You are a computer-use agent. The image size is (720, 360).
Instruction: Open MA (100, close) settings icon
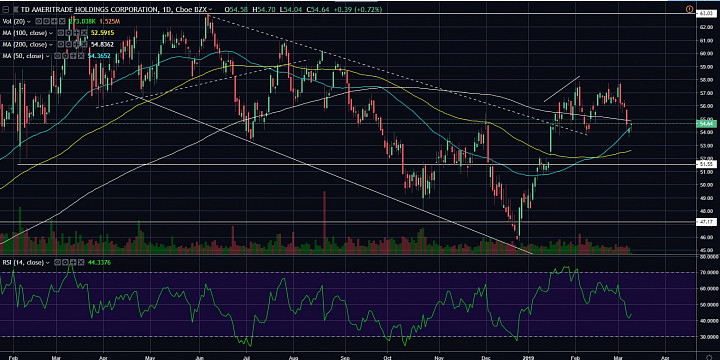68,33
